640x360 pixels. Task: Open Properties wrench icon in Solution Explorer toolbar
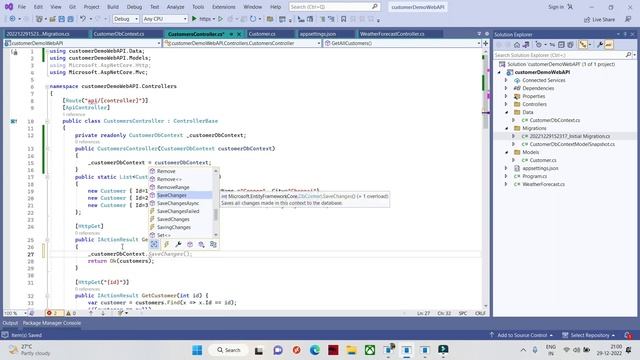(x=600, y=45)
